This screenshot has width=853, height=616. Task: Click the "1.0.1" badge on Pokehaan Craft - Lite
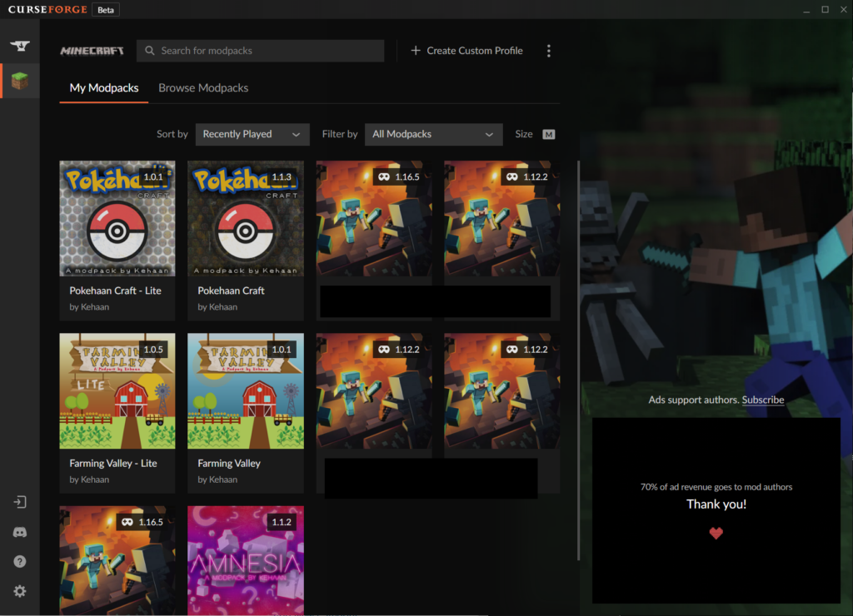153,176
